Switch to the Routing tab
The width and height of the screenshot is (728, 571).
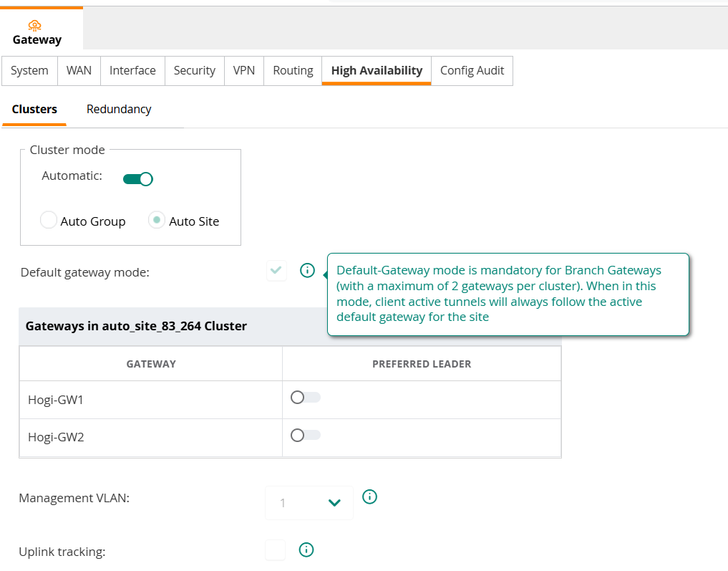pos(293,70)
